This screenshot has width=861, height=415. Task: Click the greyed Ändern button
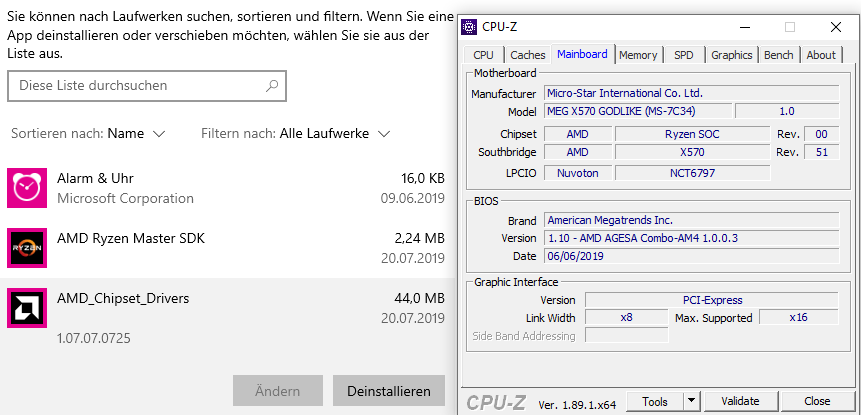(277, 391)
